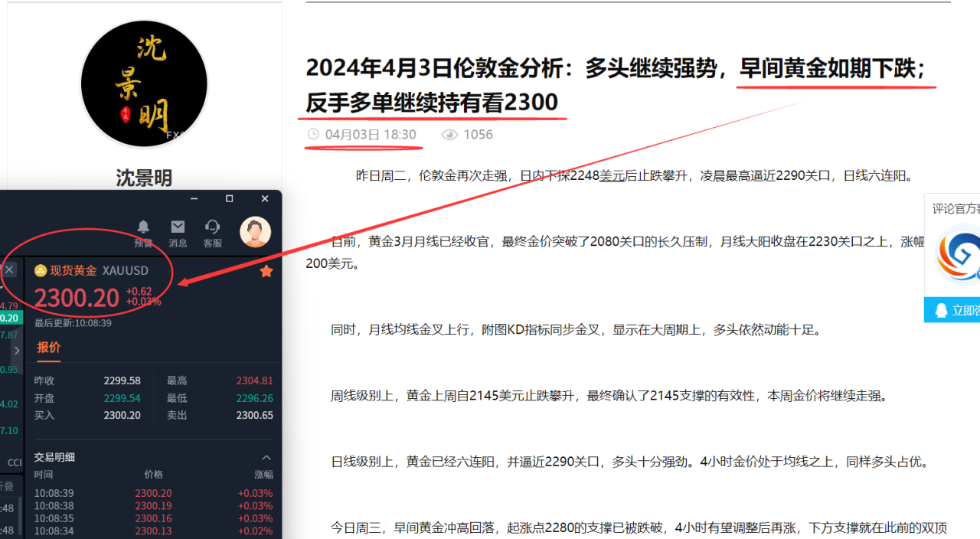Click the paragraph starting 昨日周二，伦敦金再次走强

pyautogui.click(x=635, y=175)
